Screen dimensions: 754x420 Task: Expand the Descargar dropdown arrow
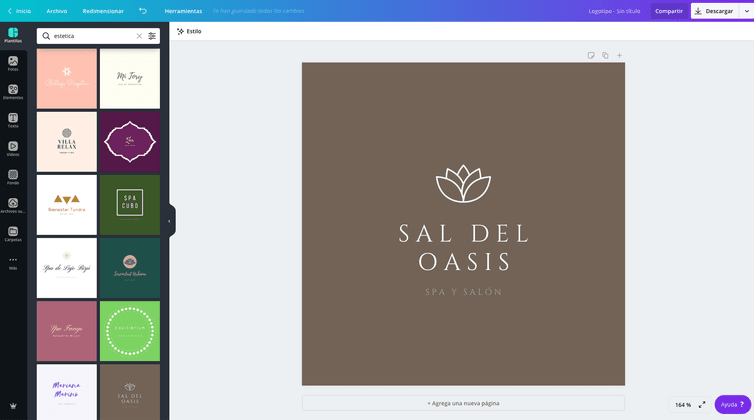(746, 11)
